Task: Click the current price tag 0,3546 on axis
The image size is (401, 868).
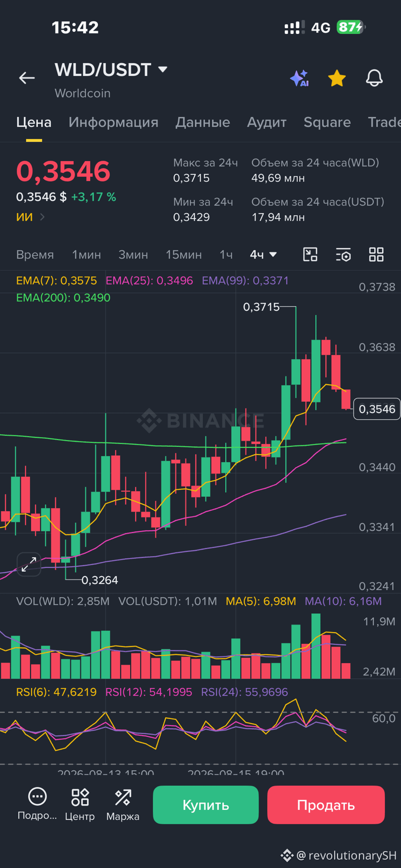Action: click(x=377, y=409)
